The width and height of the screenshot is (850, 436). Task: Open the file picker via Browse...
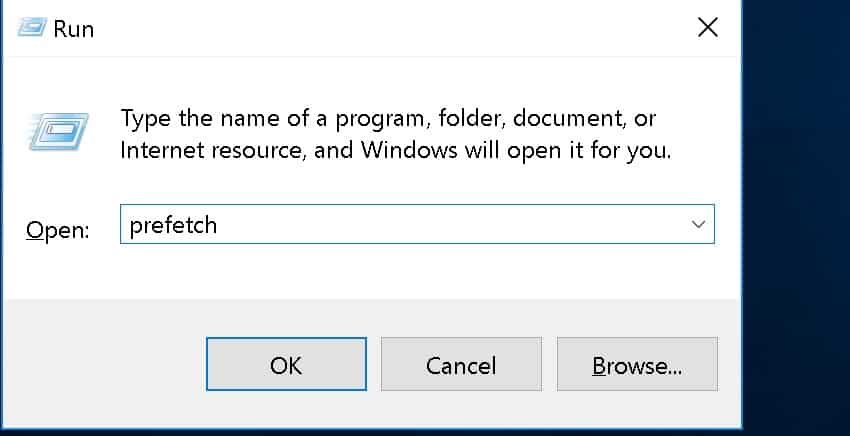[637, 364]
